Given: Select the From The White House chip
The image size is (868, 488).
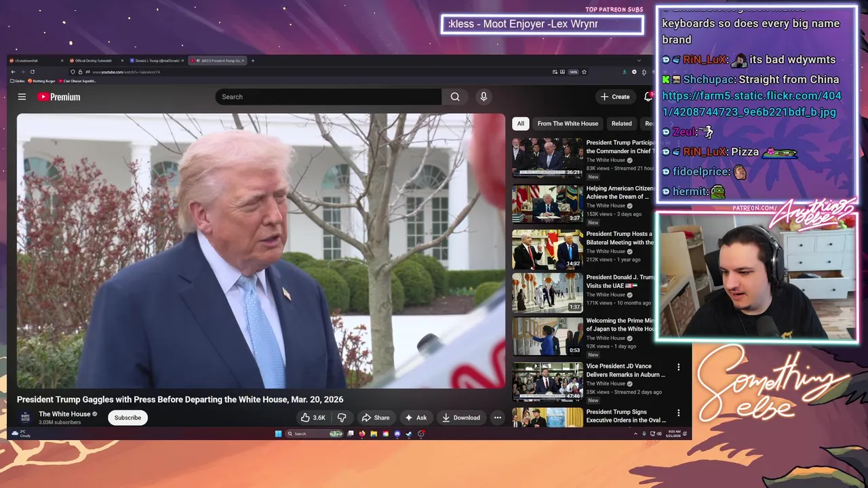Looking at the screenshot, I should (x=568, y=123).
